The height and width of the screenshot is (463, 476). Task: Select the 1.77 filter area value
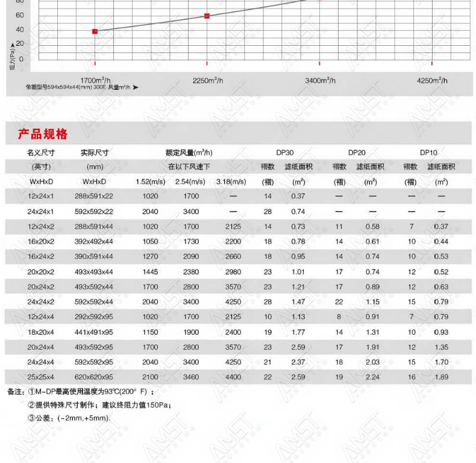point(298,332)
